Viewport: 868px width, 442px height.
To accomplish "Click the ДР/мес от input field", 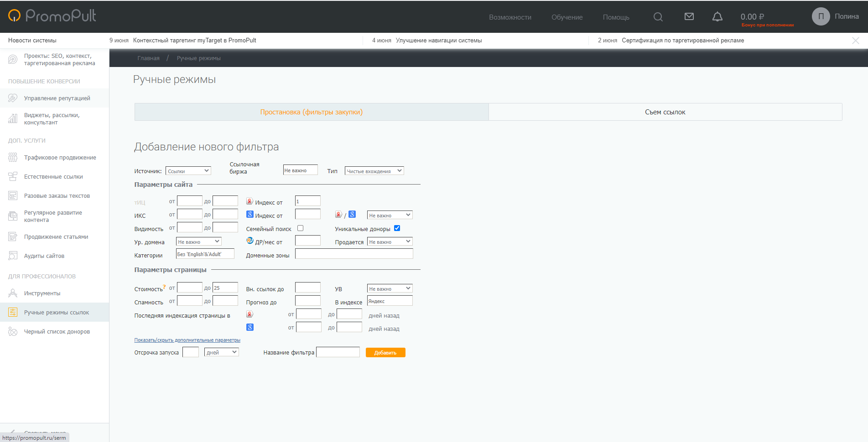I will click(x=308, y=241).
